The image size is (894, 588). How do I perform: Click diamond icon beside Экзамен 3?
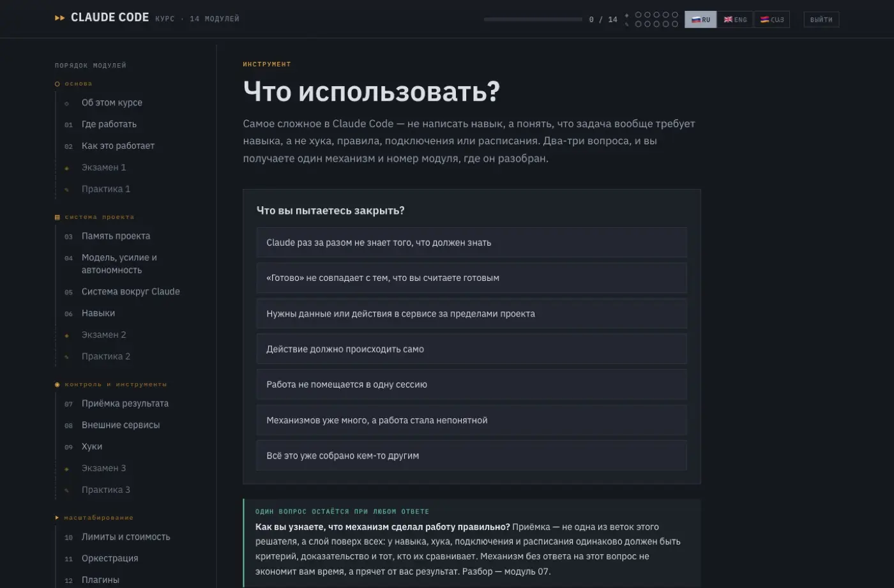pyautogui.click(x=67, y=469)
